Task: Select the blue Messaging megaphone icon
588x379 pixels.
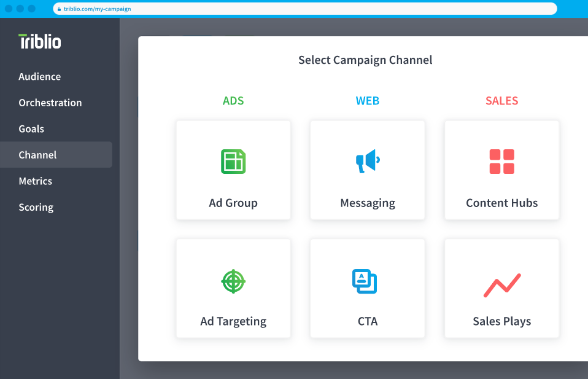Action: pyautogui.click(x=368, y=161)
